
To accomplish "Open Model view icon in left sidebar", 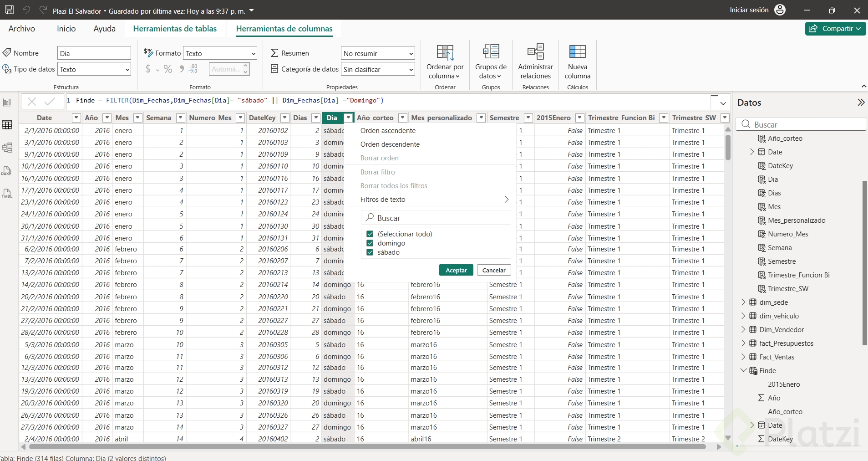I will pos(7,148).
